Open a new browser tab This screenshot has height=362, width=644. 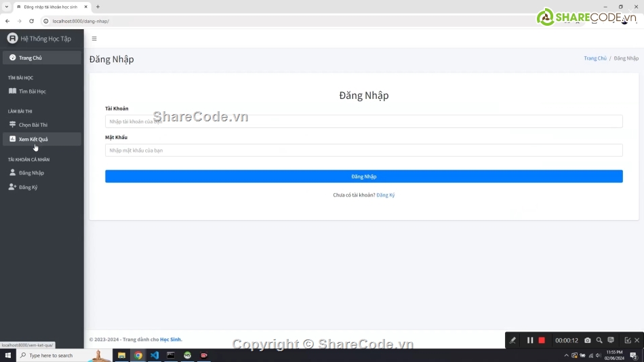98,7
